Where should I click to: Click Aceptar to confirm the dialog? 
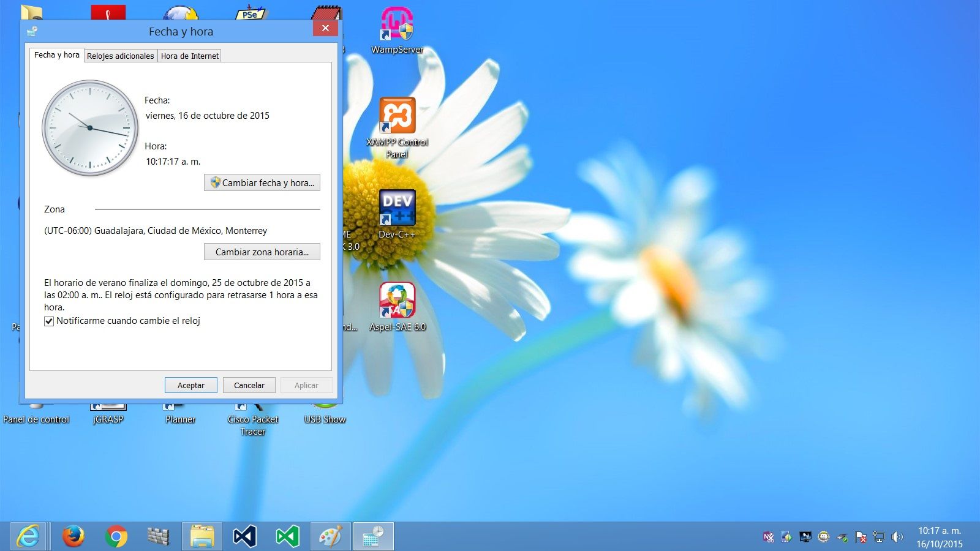pyautogui.click(x=190, y=385)
